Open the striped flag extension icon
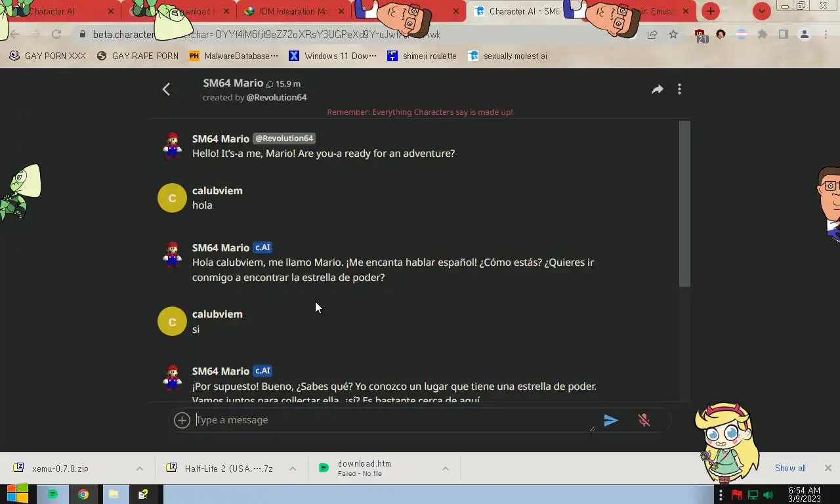Viewport: 840px width, 504px height. click(742, 34)
